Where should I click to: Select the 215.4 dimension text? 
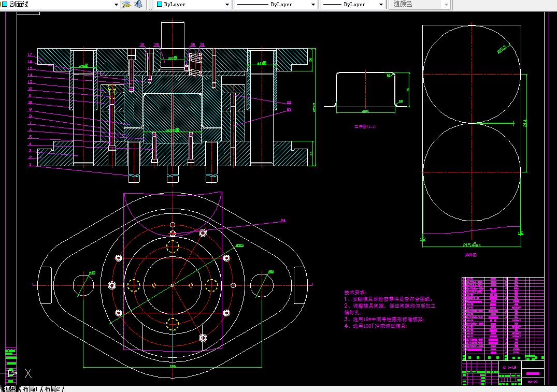[472, 244]
